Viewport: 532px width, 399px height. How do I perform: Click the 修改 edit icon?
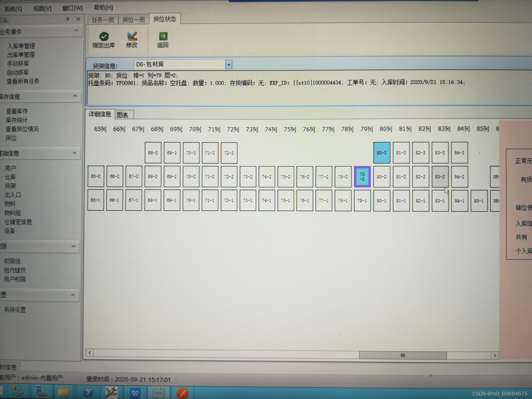(x=132, y=36)
